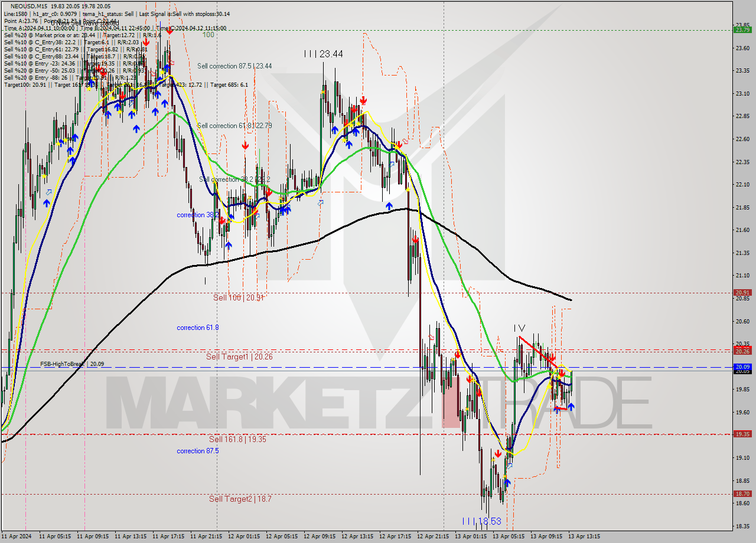
Task: Click the 18.35 value on price scale
Action: click(x=742, y=526)
